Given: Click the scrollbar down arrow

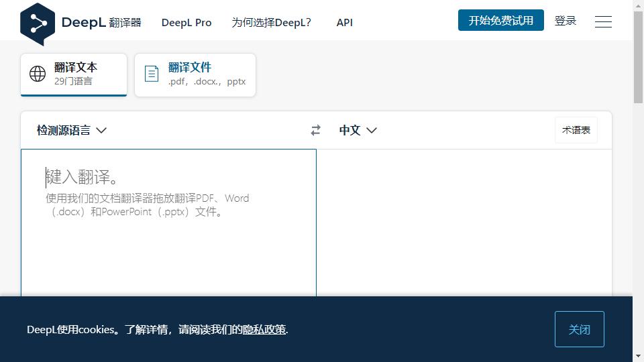Looking at the screenshot, I should point(638,357).
